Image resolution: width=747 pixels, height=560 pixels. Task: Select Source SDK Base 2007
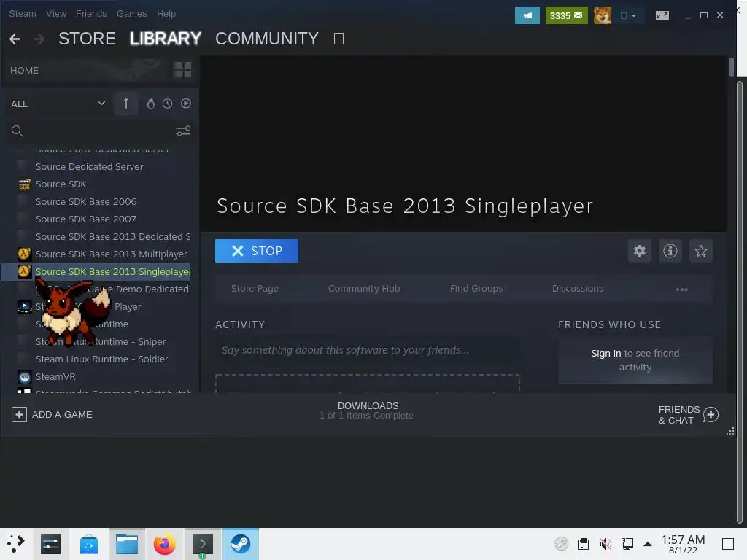(x=86, y=219)
